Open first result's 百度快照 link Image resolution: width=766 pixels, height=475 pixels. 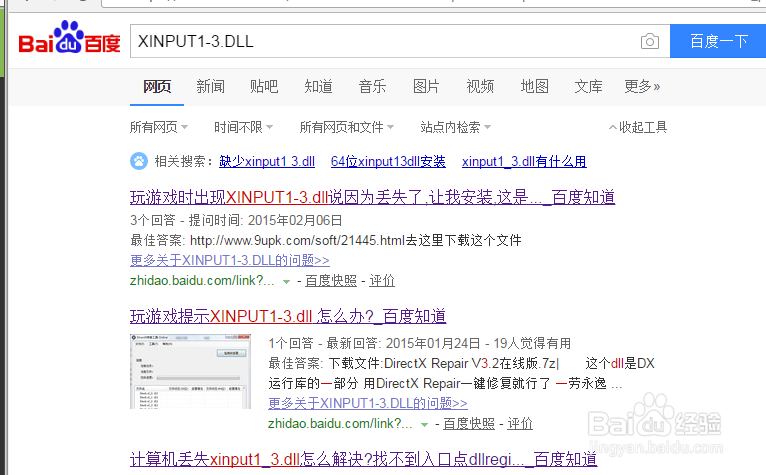[x=331, y=281]
